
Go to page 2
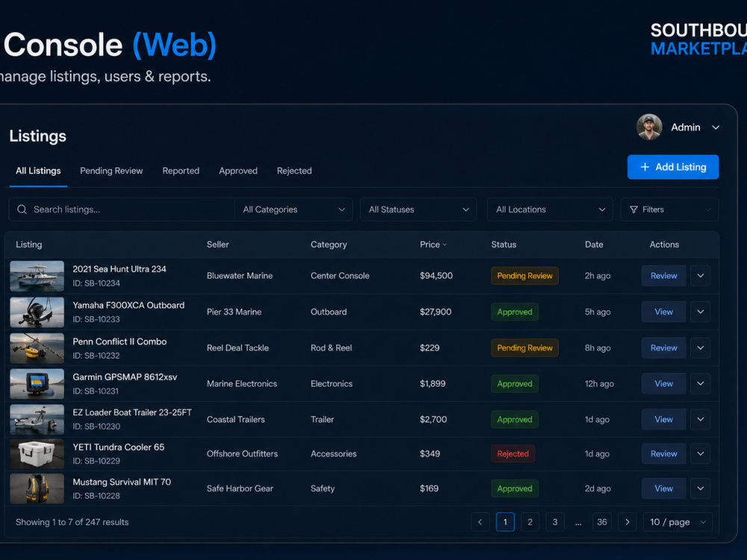[530, 522]
